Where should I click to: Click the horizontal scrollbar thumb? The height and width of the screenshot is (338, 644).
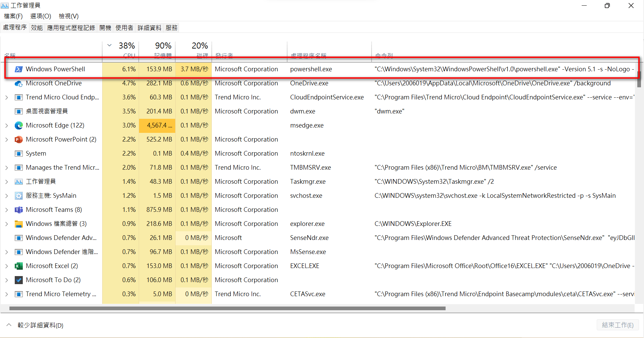[228, 309]
